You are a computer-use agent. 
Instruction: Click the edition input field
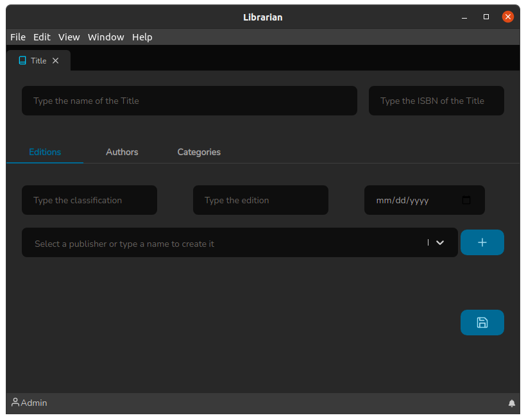(x=260, y=200)
